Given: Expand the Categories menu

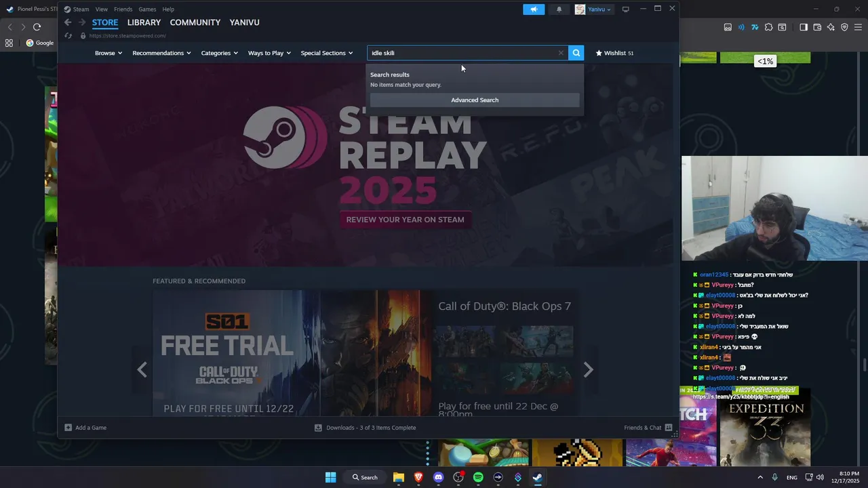Looking at the screenshot, I should coord(220,53).
